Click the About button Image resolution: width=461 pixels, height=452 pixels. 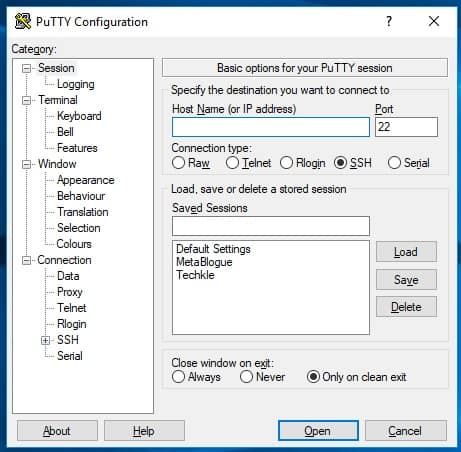coord(57,431)
